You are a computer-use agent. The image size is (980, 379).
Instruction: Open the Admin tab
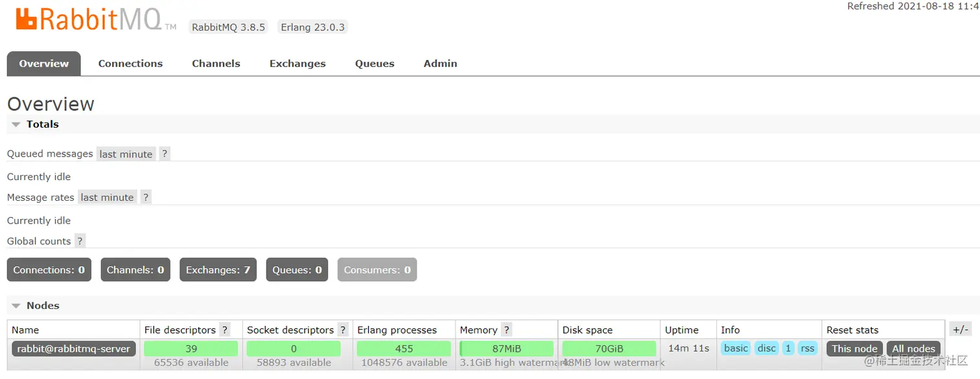click(440, 63)
